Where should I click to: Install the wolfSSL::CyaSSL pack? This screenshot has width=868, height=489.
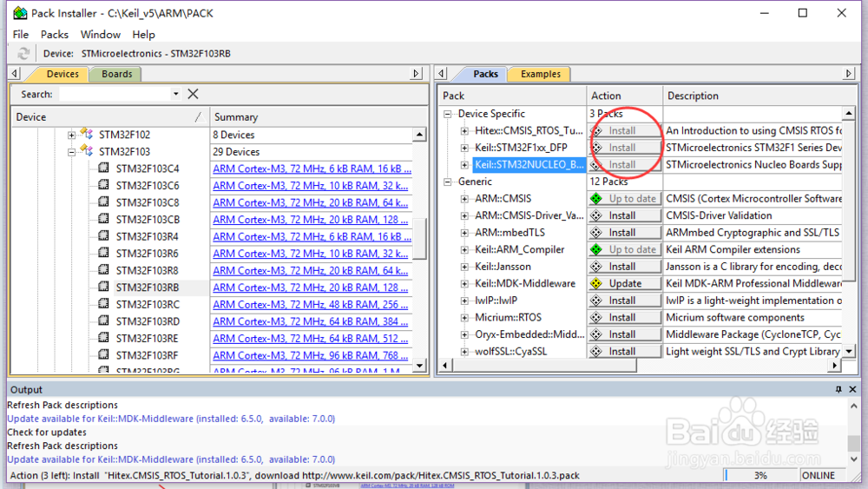[624, 351]
